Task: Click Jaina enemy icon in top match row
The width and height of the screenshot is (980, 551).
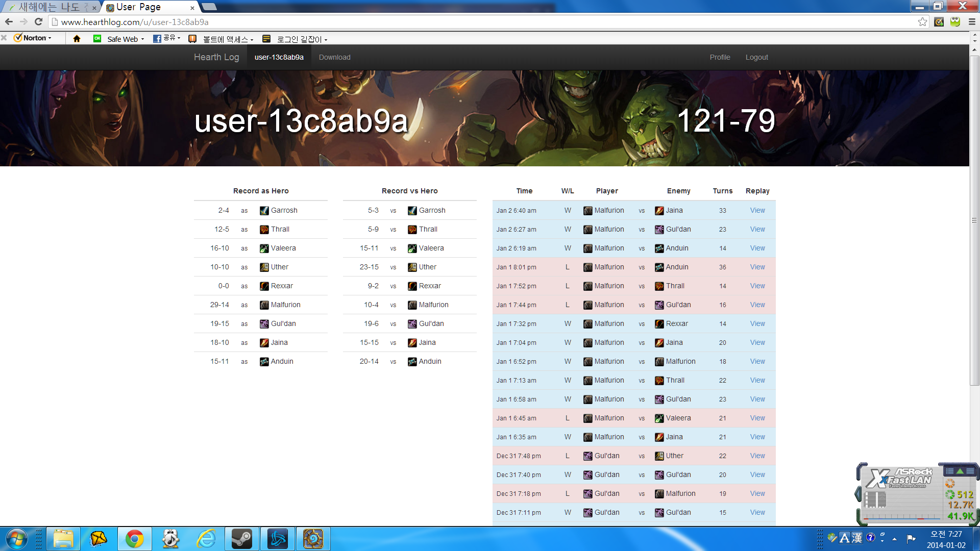Action: click(x=659, y=211)
